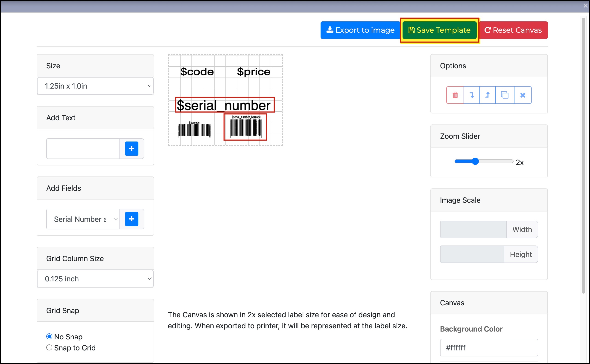Enable the Snap to Grid option
Screen dimensions: 590x364
tap(49, 347)
